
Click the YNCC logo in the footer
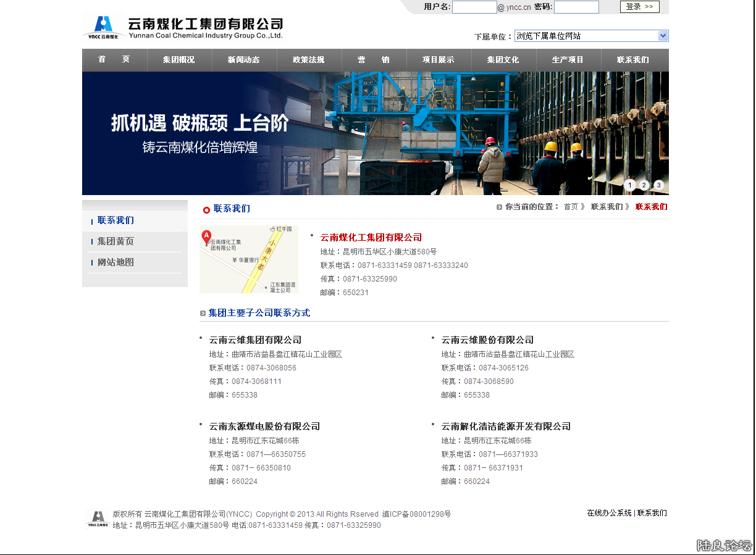coord(98,519)
